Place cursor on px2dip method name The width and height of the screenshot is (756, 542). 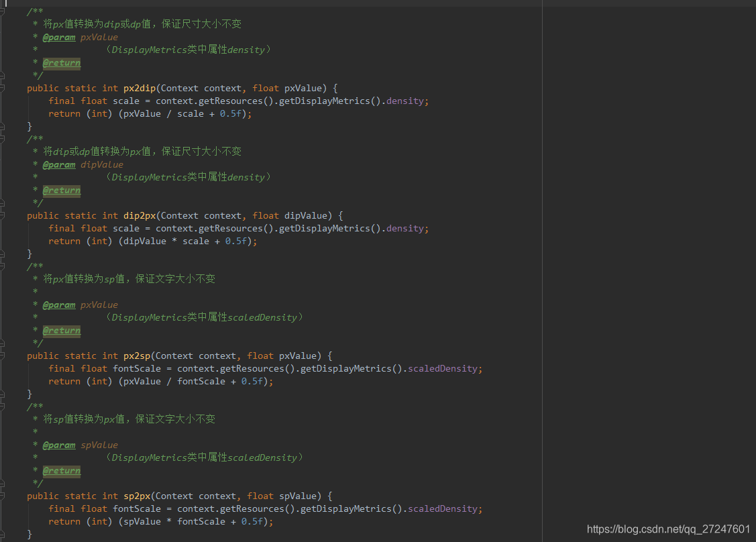point(140,89)
